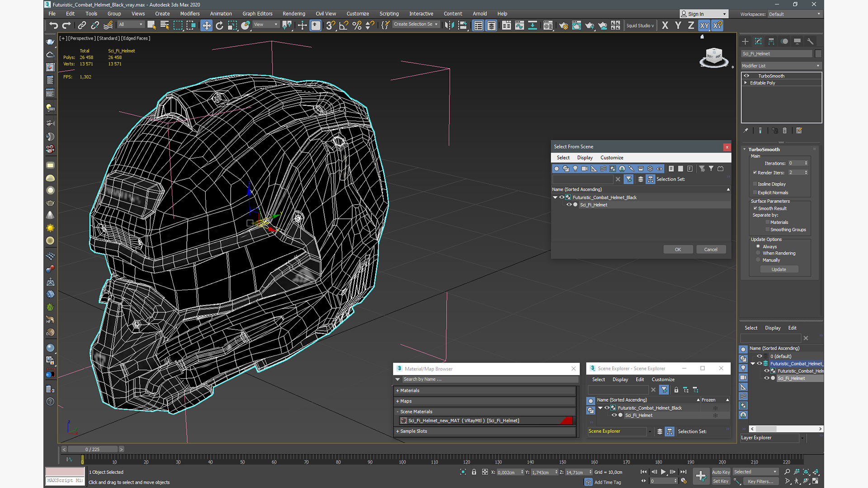
Task: Open the selection filter All dropdown
Action: [131, 24]
